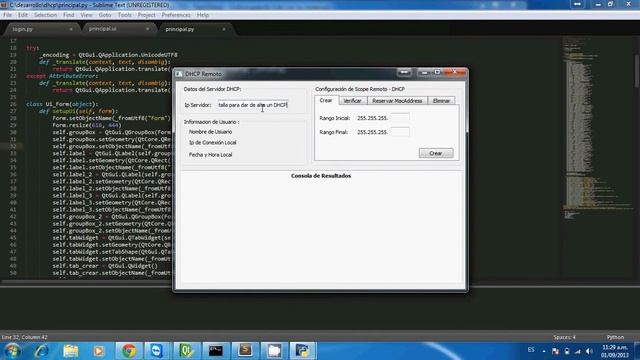Open network signal tray icon
The width and height of the screenshot is (640, 360).
pyautogui.click(x=578, y=351)
